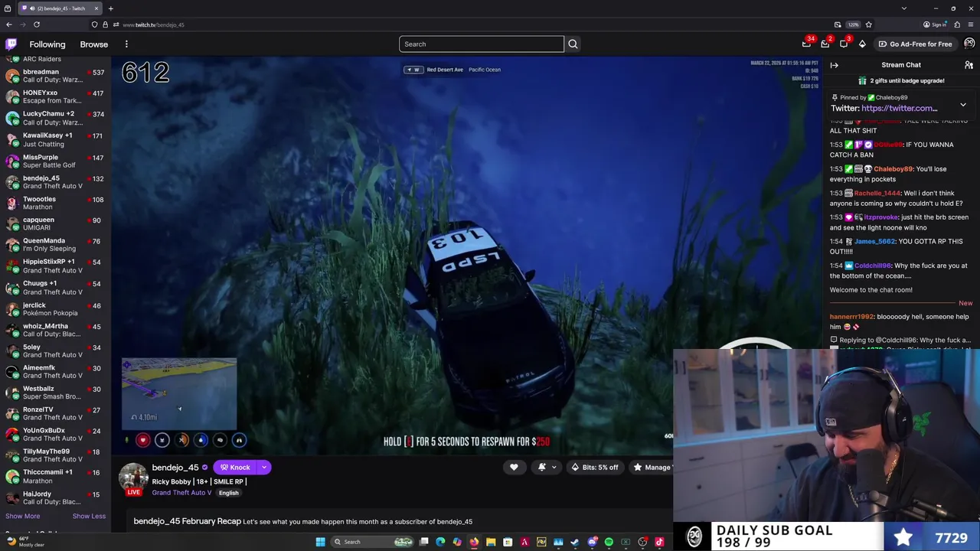980x551 pixels.
Task: Expand the pinned Twitter message chevron
Action: (x=963, y=105)
